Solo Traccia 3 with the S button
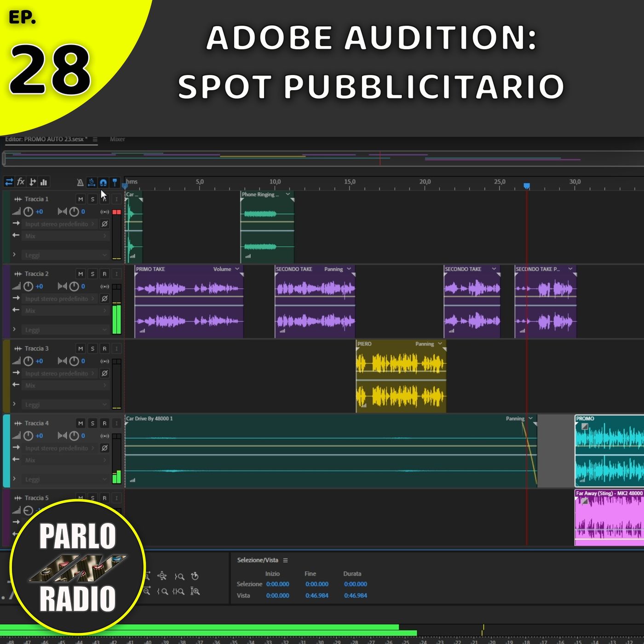Image resolution: width=644 pixels, height=644 pixels. click(x=92, y=349)
